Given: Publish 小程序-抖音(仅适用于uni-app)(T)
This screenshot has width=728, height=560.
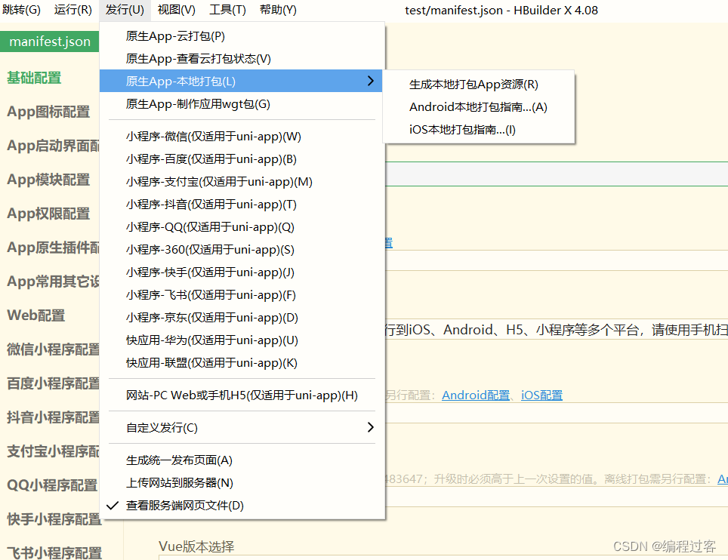Looking at the screenshot, I should (242, 204).
